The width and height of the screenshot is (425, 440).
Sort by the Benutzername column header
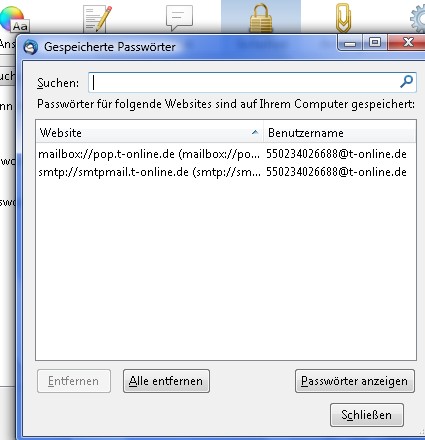tap(340, 133)
